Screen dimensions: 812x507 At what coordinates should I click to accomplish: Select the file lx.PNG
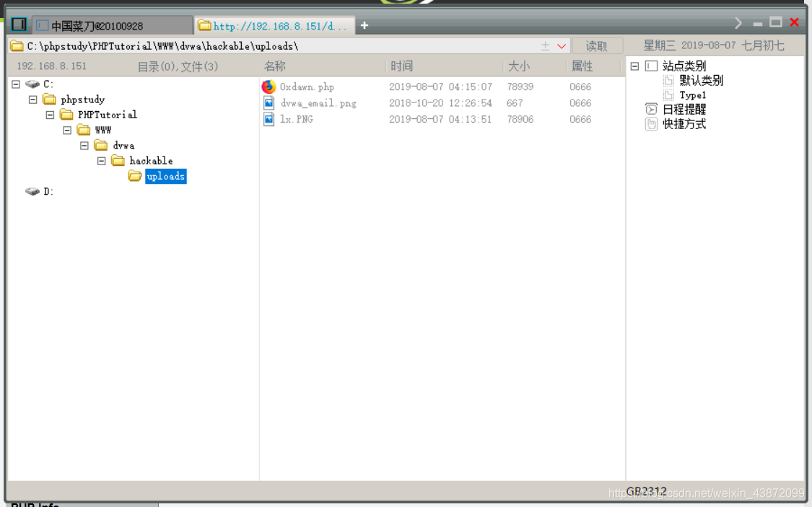pyautogui.click(x=297, y=119)
